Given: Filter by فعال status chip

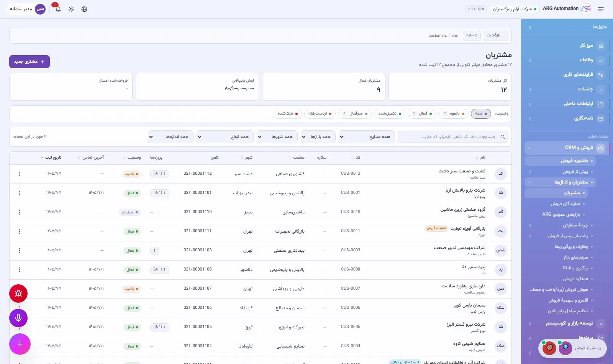Looking at the screenshot, I should [x=422, y=114].
